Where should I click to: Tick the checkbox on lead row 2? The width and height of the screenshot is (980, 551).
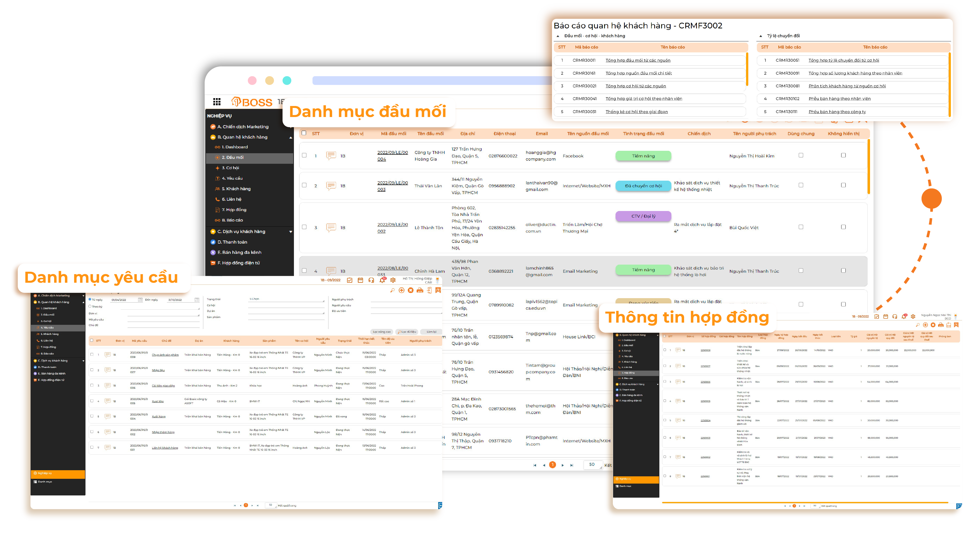(x=304, y=186)
